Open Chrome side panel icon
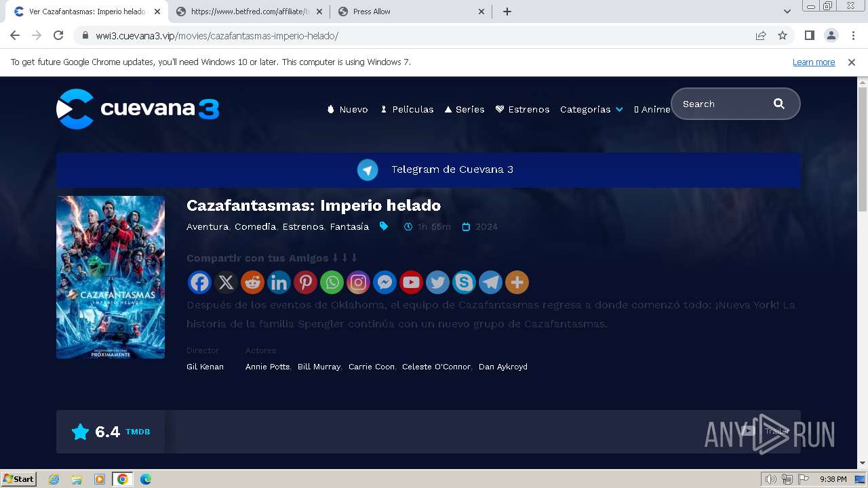868x488 pixels. pyautogui.click(x=809, y=35)
